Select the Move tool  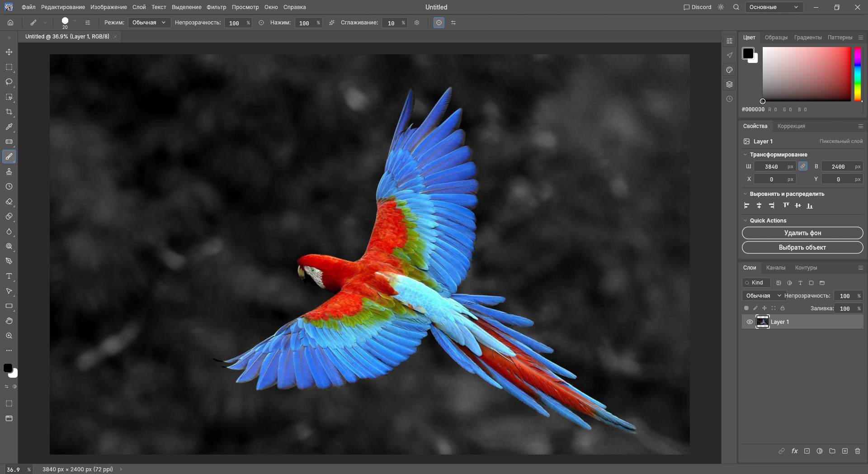(x=9, y=52)
